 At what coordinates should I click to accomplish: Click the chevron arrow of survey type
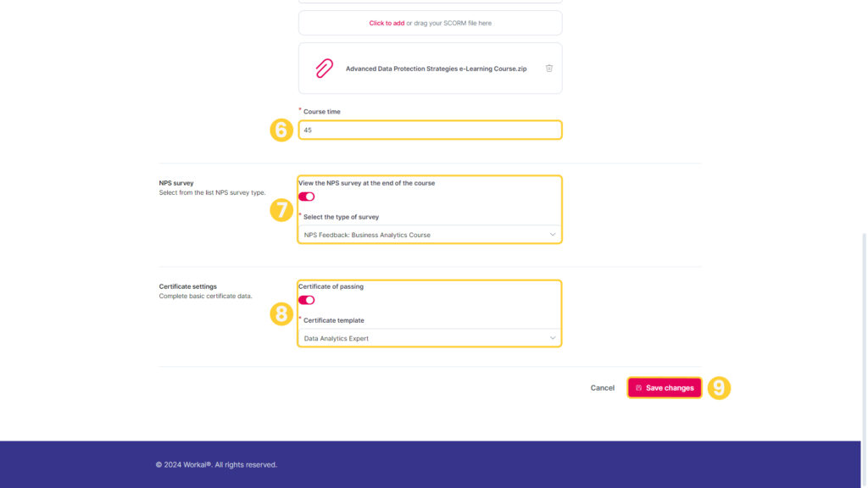[x=552, y=235]
